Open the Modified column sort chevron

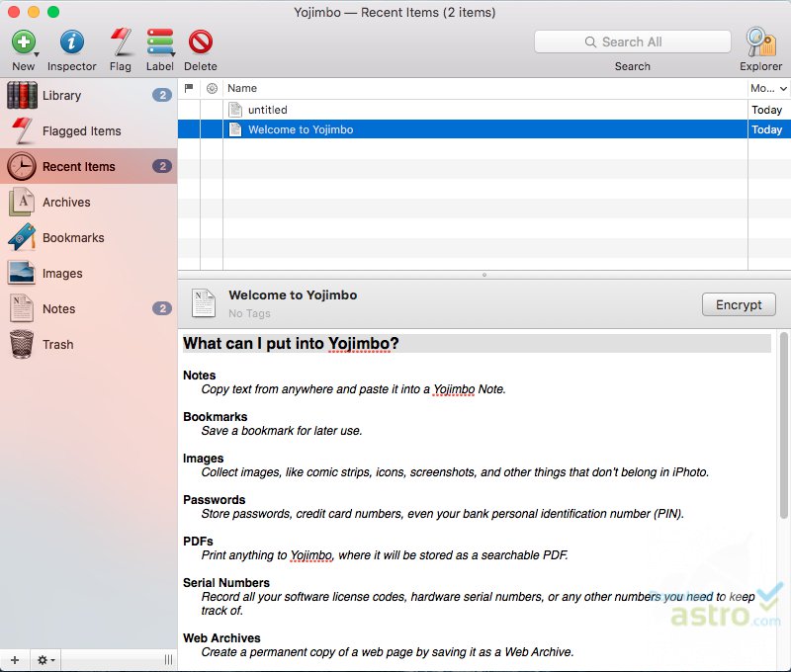[x=783, y=89]
